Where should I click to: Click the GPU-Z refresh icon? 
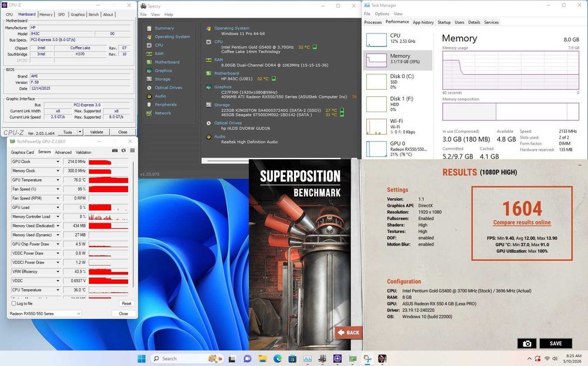tap(123, 150)
